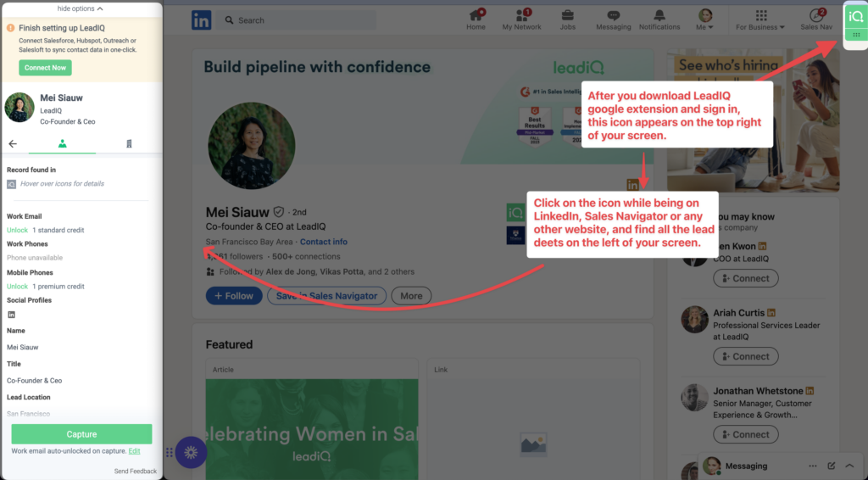Switch to the company building tab icon
This screenshot has height=480, width=868.
coord(129,144)
